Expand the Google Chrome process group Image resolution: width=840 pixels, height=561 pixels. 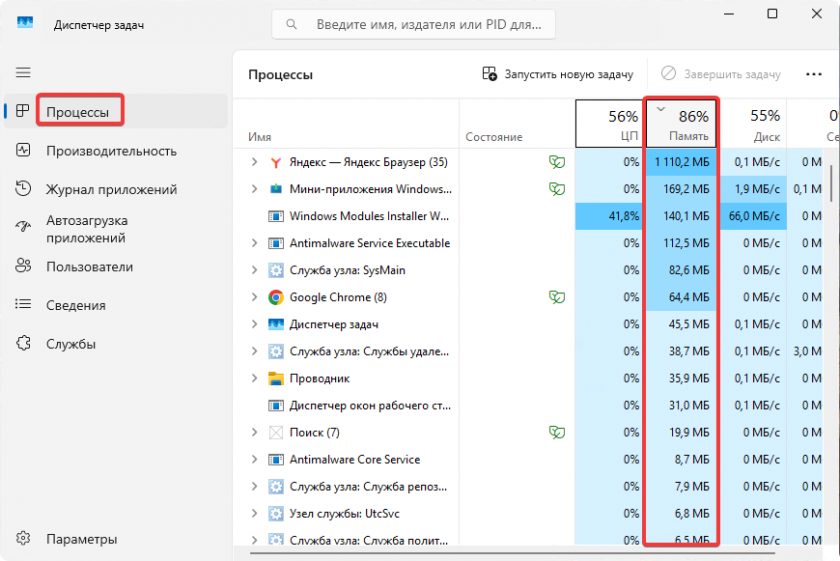(x=254, y=297)
